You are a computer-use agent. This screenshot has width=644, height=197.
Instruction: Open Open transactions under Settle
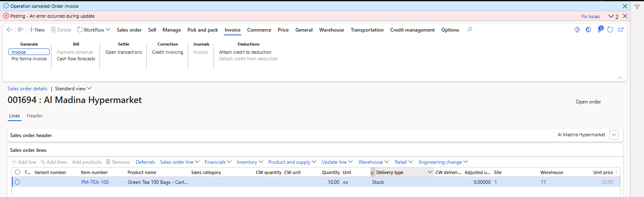click(123, 52)
